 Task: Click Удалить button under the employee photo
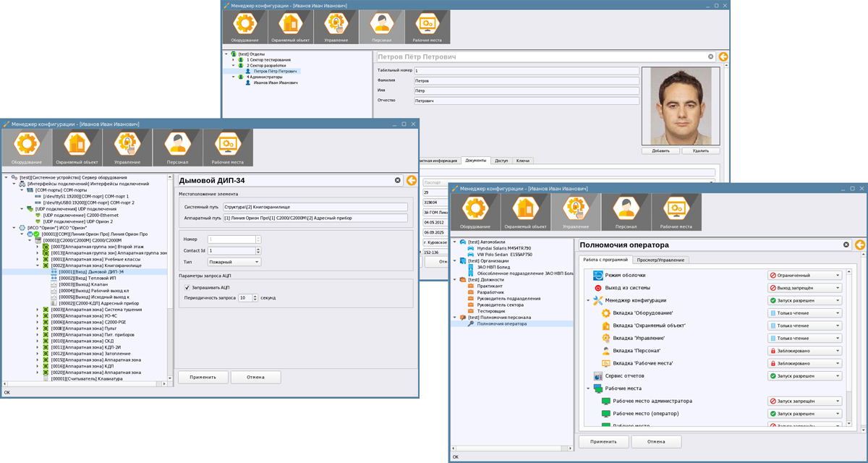pyautogui.click(x=700, y=151)
